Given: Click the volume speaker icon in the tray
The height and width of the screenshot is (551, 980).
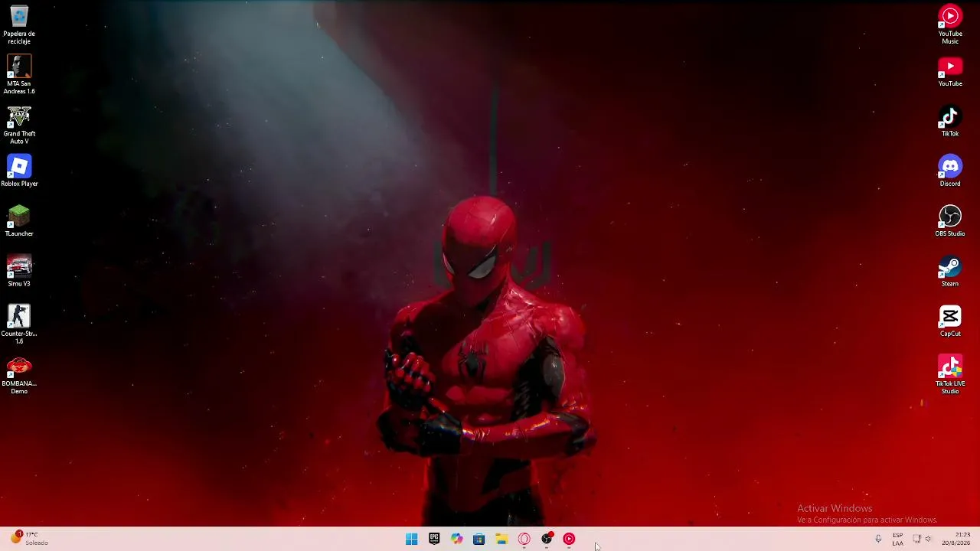Looking at the screenshot, I should [929, 539].
